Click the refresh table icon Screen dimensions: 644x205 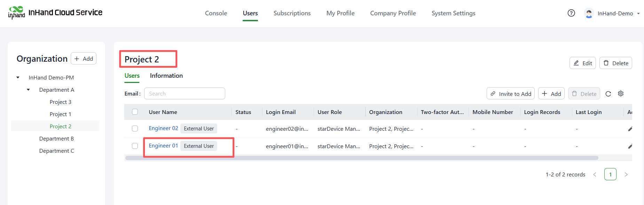coord(608,94)
